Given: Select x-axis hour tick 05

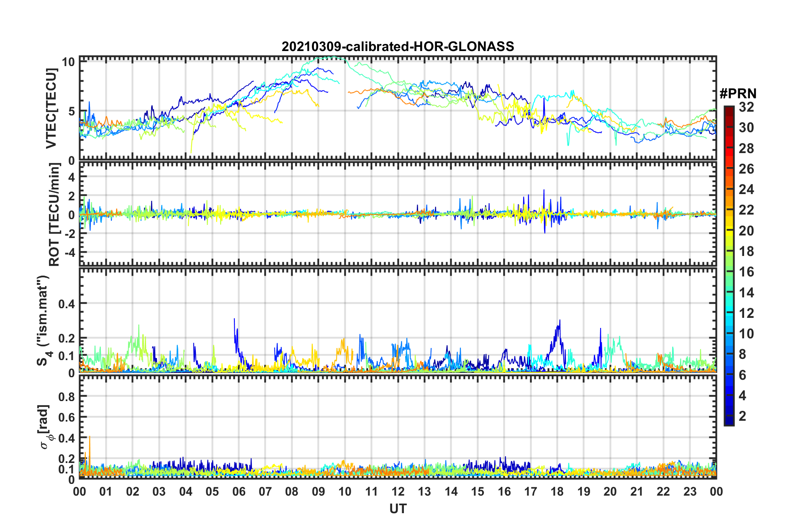Looking at the screenshot, I should tap(212, 491).
